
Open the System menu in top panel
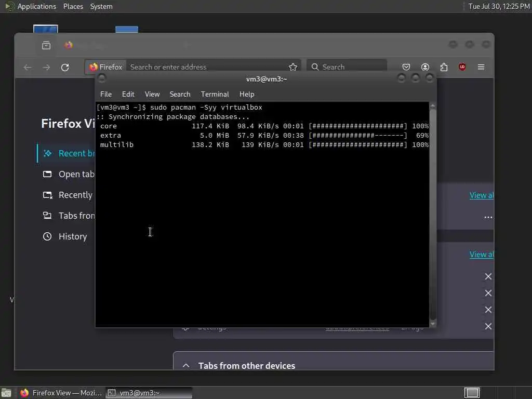coord(101,6)
